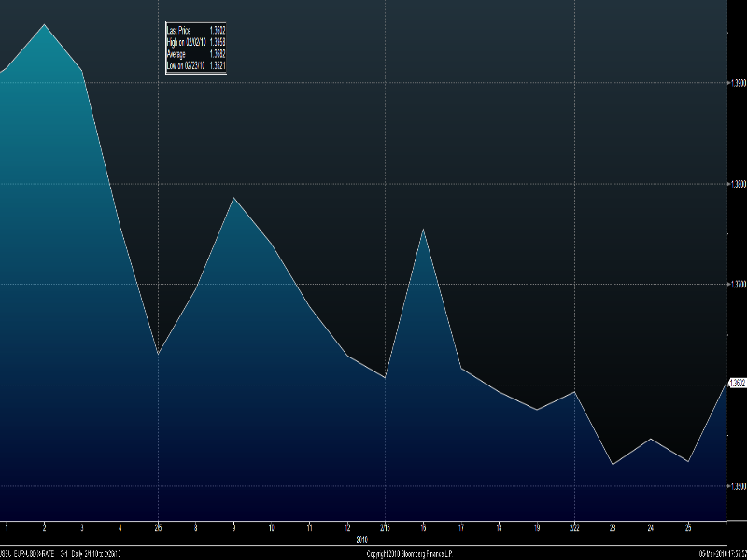Click date label 25 on time axis
This screenshot has height=560, width=747.
[688, 527]
